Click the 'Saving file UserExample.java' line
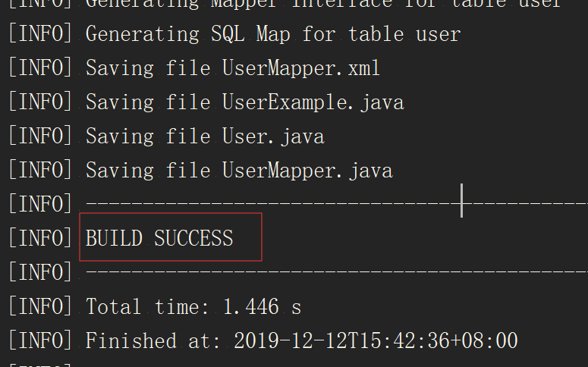Viewport: 588px width, 367px height. click(x=206, y=102)
